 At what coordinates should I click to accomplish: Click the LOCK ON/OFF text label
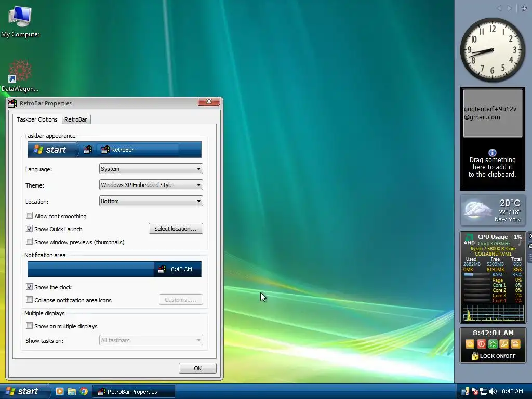pos(498,356)
